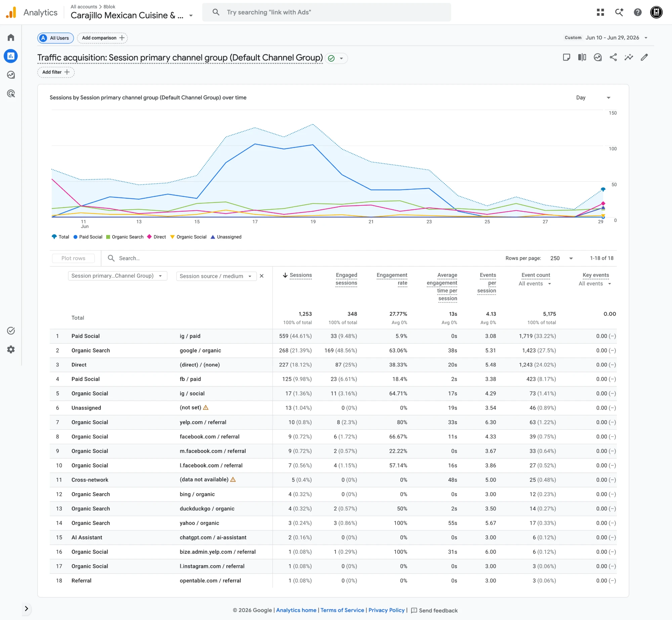Open the Admin gear icon
This screenshot has height=620, width=672.
[11, 350]
